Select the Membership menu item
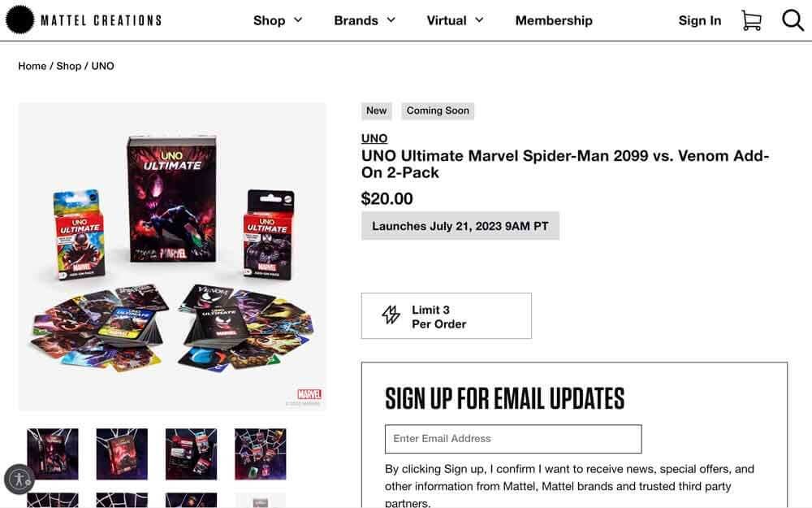The width and height of the screenshot is (812, 508). tap(554, 20)
